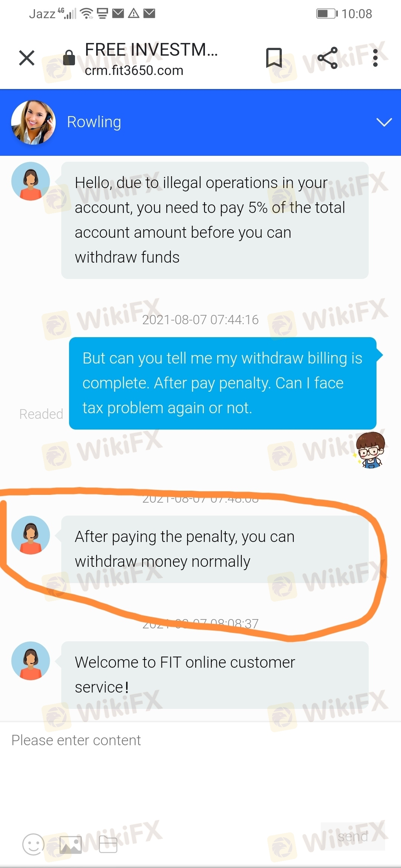Screen dimensions: 401x868
Task: Open the three-dot browser menu
Action: click(x=375, y=58)
